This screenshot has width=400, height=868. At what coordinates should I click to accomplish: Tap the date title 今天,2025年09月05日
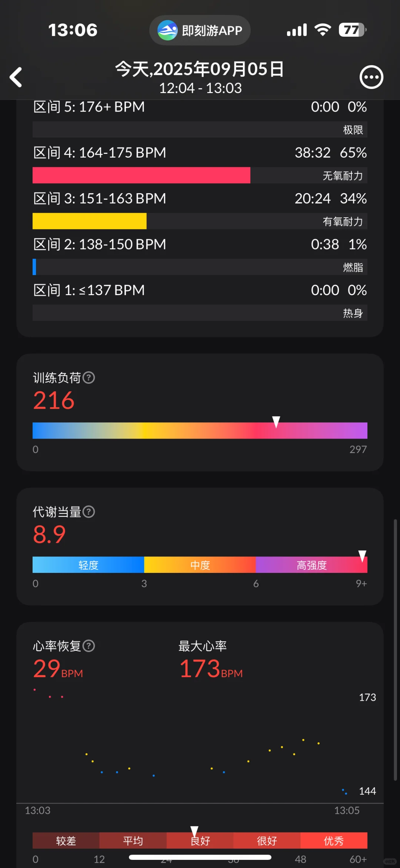point(200,69)
